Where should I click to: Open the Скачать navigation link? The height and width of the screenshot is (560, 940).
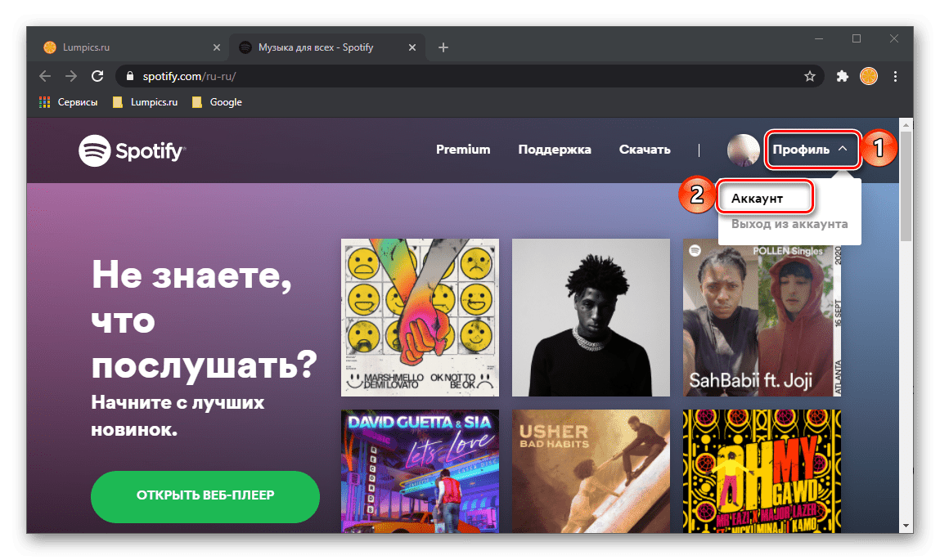click(645, 150)
